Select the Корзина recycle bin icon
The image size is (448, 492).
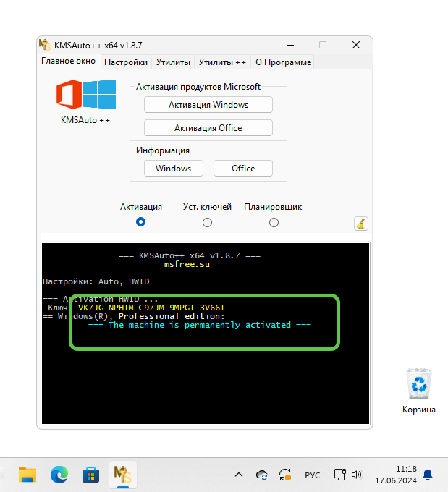(419, 391)
